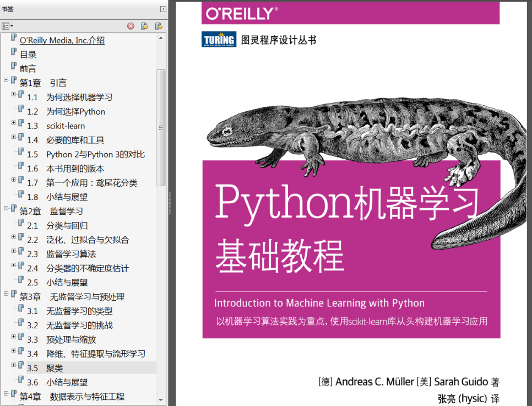Image resolution: width=532 pixels, height=406 pixels.
Task: Expand section 1.3 scikit-learn
Action: 14,123
